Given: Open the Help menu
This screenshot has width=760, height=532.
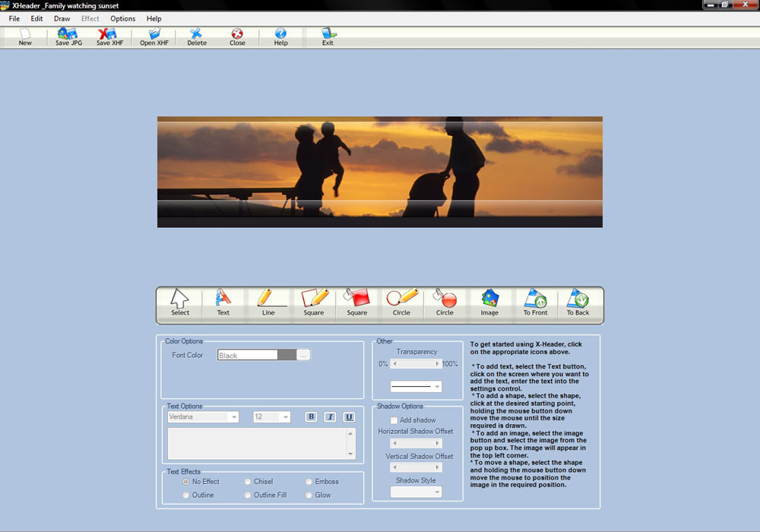Looking at the screenshot, I should [154, 18].
